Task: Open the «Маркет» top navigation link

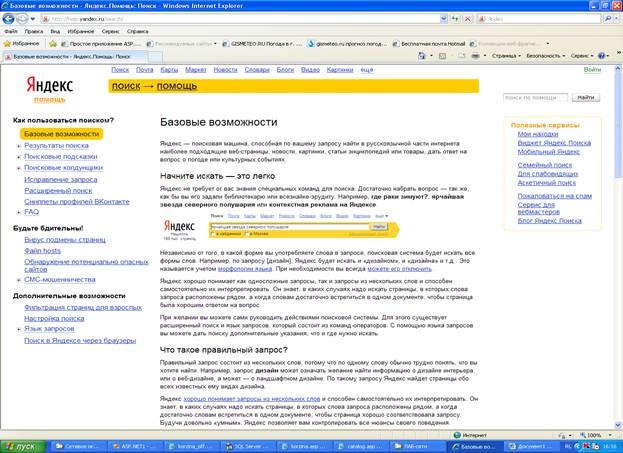Action: coord(196,70)
